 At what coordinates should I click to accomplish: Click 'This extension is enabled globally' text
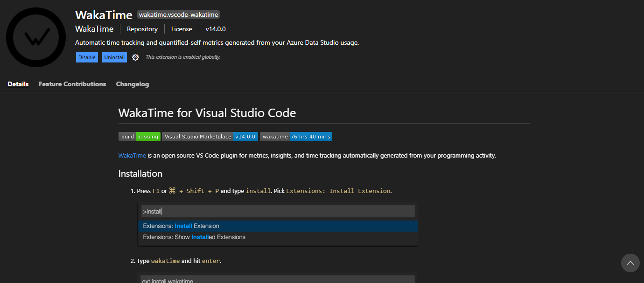[183, 57]
